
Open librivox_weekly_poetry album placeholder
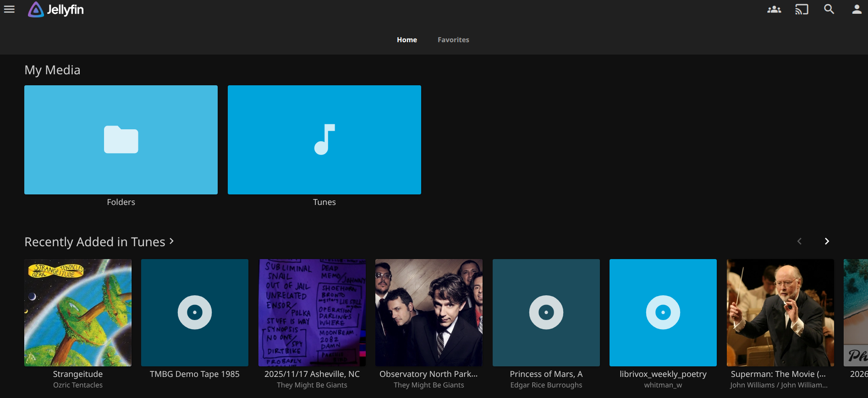pyautogui.click(x=663, y=313)
